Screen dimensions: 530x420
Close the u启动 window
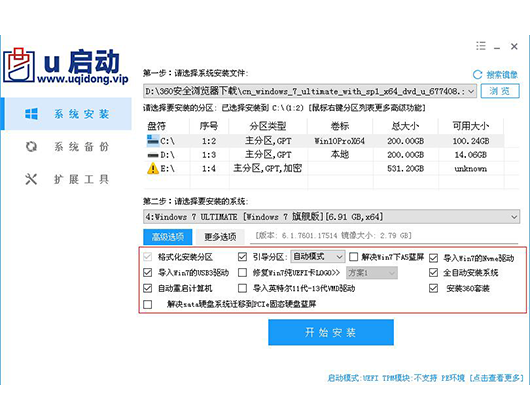point(514,46)
